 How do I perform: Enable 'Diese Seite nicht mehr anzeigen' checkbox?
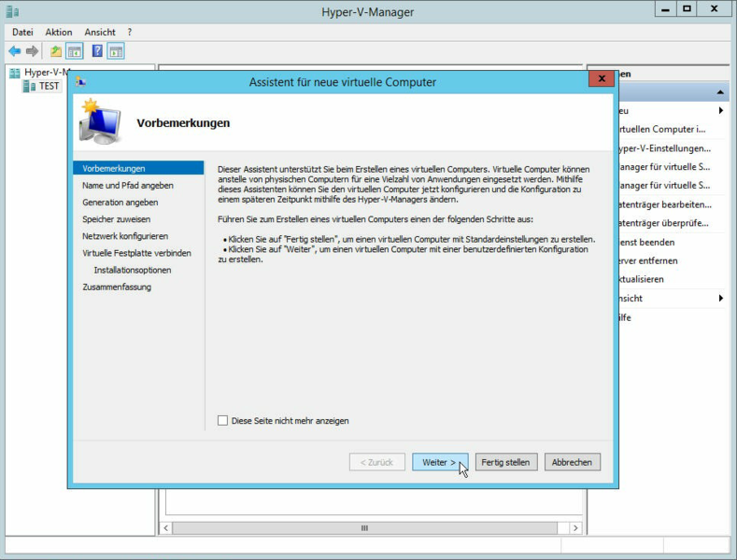coord(223,421)
